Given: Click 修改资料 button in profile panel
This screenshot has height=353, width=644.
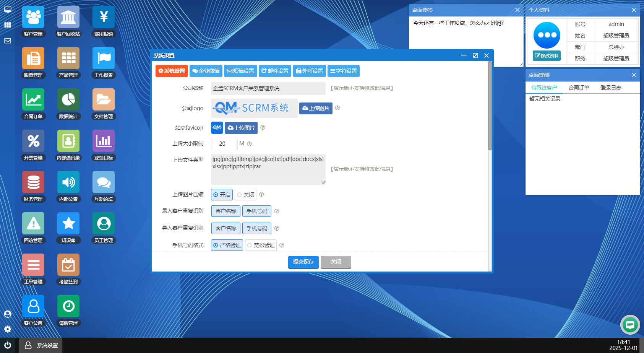Looking at the screenshot, I should [x=547, y=56].
